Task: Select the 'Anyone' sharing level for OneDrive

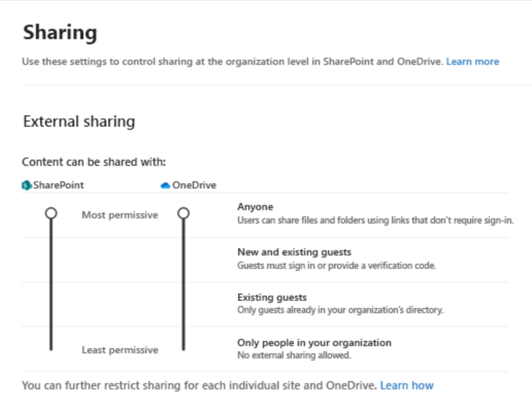Action: (182, 213)
